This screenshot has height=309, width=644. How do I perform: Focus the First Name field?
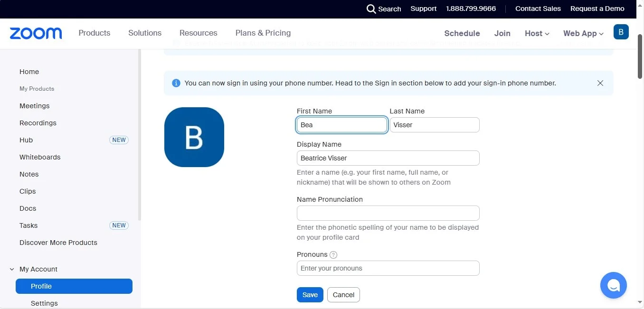[342, 125]
